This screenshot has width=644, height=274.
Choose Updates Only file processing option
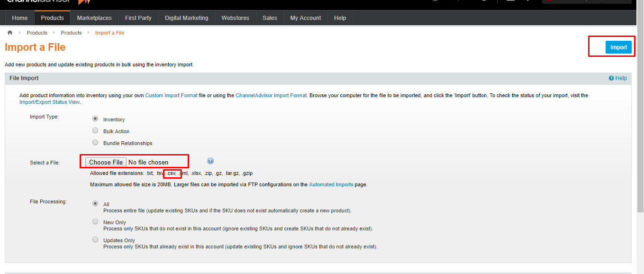click(95, 239)
